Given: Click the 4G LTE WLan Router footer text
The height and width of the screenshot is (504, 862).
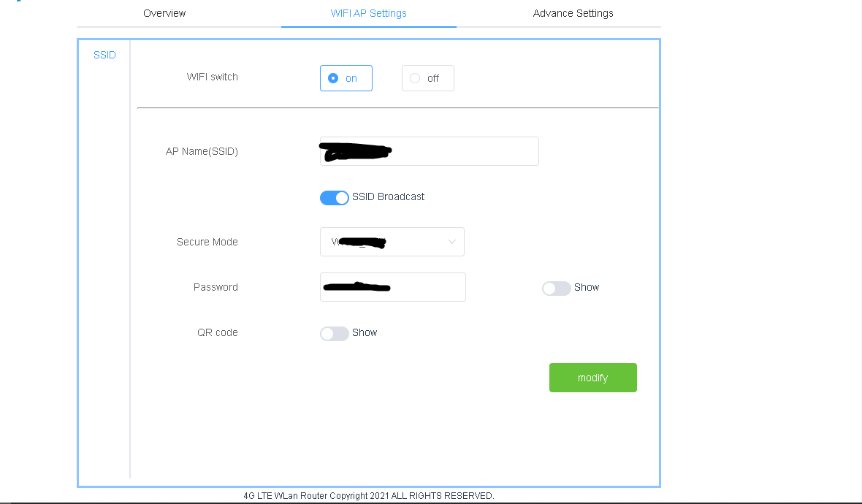Looking at the screenshot, I should click(369, 496).
